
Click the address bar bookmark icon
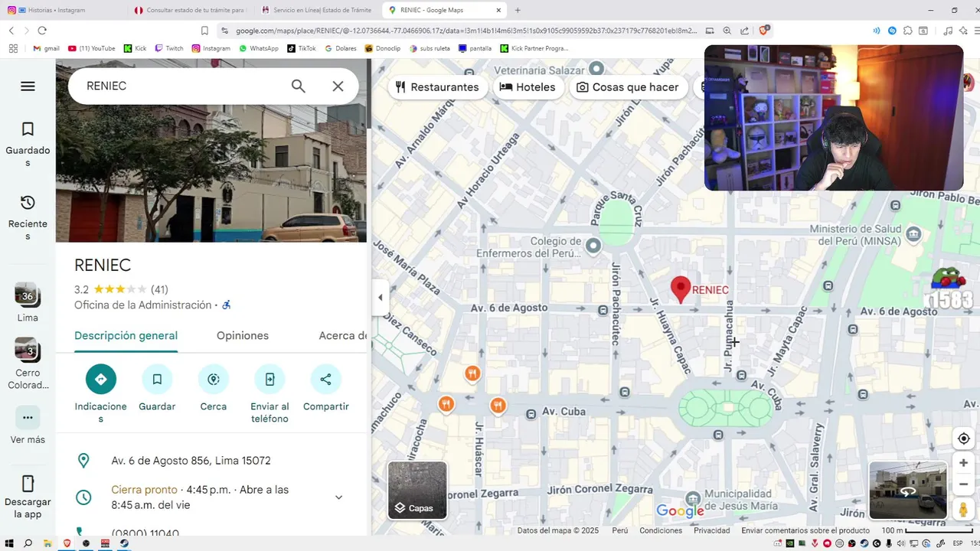pos(204,31)
